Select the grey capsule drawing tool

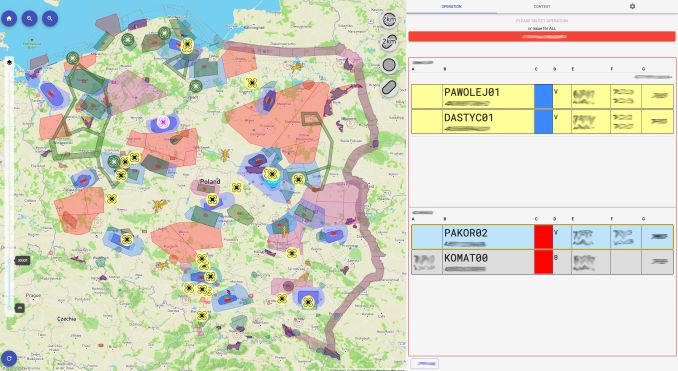(389, 87)
